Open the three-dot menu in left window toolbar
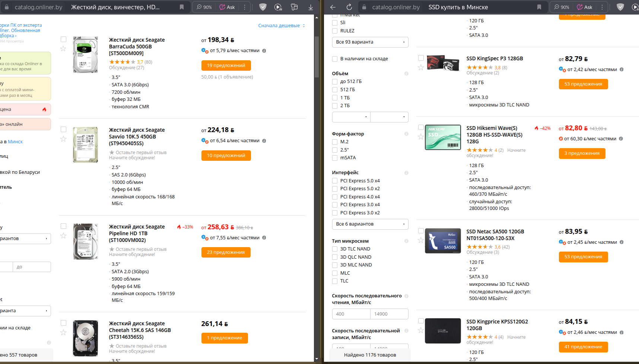 pos(245,7)
